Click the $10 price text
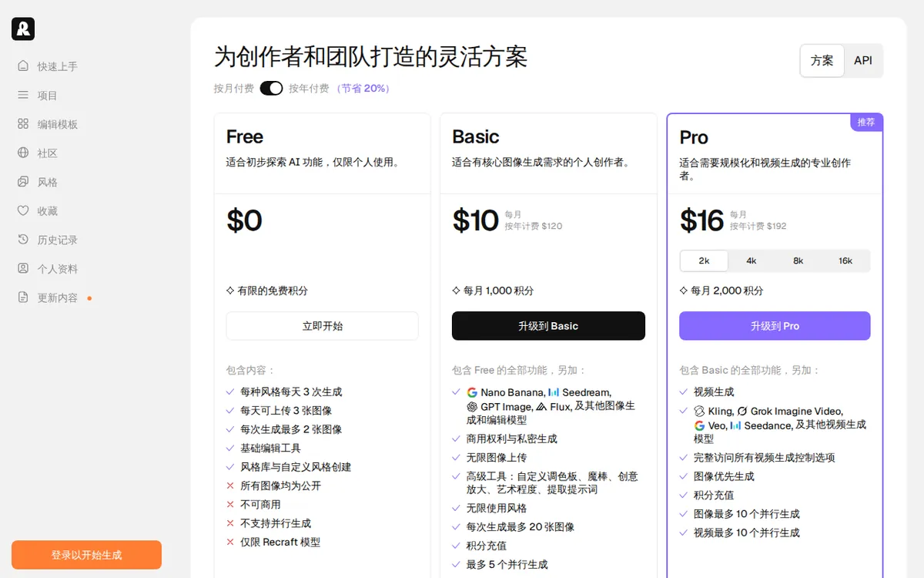Screen dimensions: 924x578 475,220
